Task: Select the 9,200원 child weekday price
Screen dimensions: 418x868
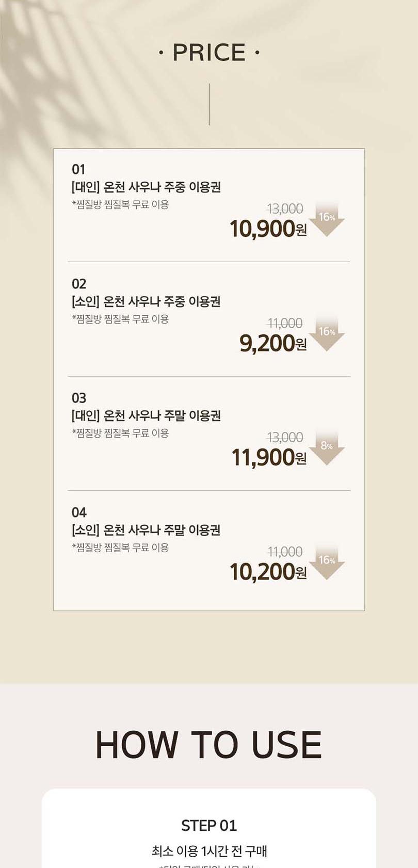Action: coord(272,343)
